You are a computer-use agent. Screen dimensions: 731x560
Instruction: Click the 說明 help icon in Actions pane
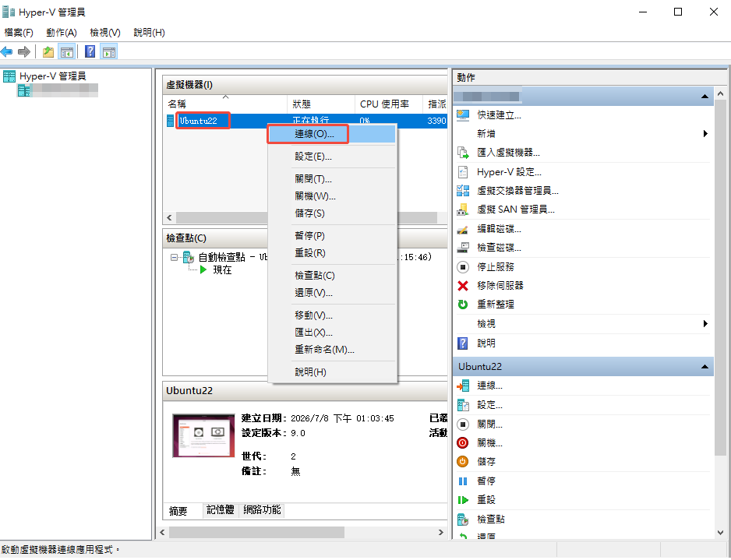pyautogui.click(x=462, y=343)
